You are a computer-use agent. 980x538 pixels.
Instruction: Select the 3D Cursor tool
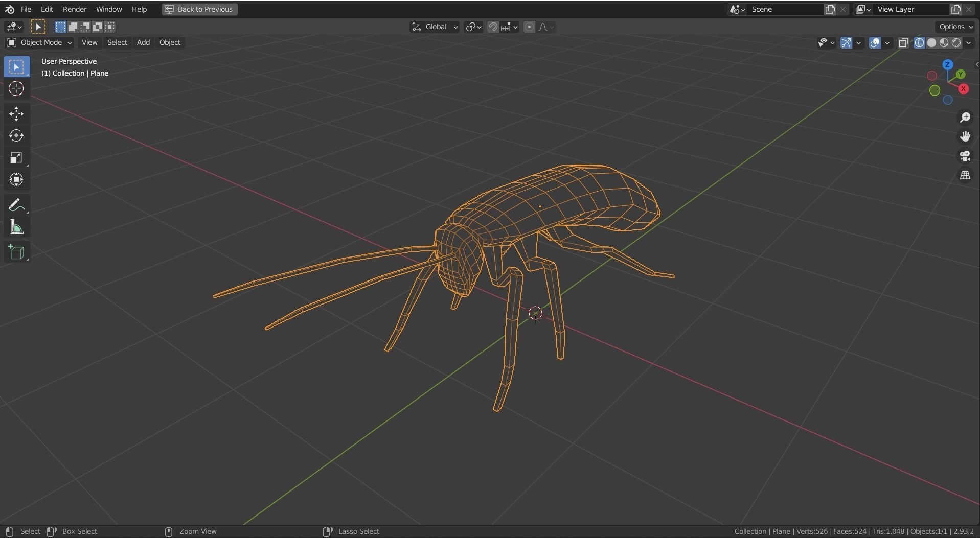[x=16, y=88]
